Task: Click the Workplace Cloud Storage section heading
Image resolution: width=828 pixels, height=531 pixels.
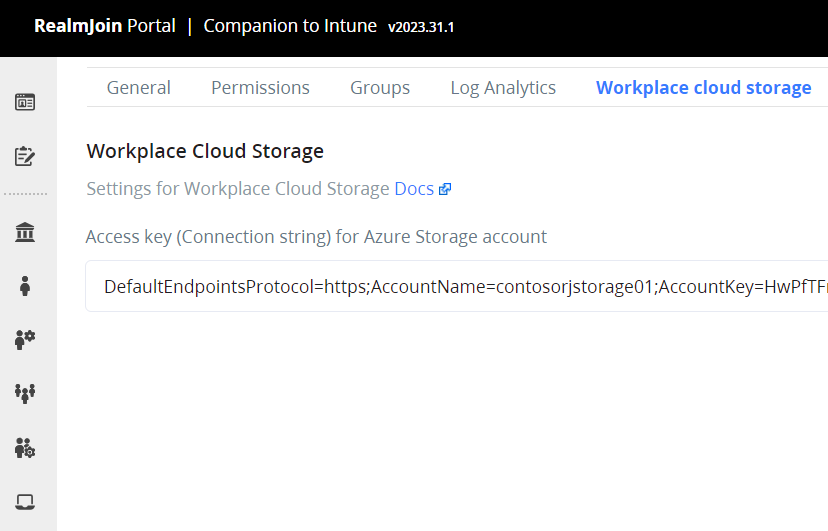Action: coord(205,151)
